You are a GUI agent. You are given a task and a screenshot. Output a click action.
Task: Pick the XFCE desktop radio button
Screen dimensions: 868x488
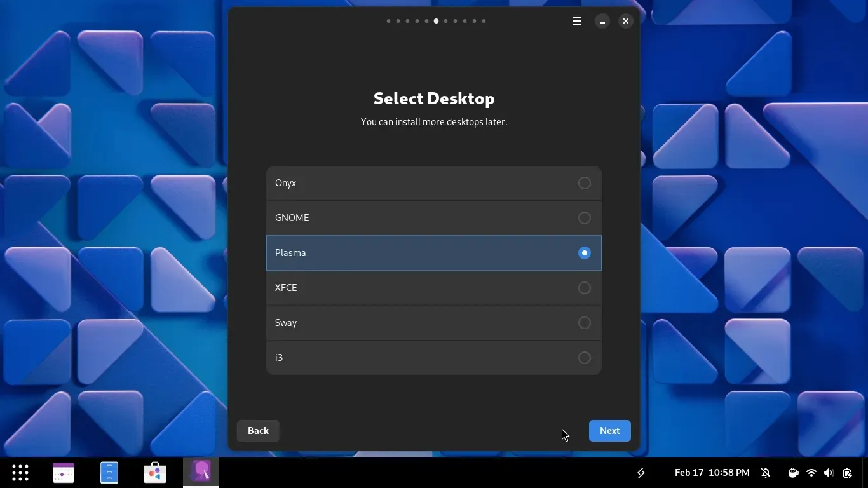tap(584, 288)
